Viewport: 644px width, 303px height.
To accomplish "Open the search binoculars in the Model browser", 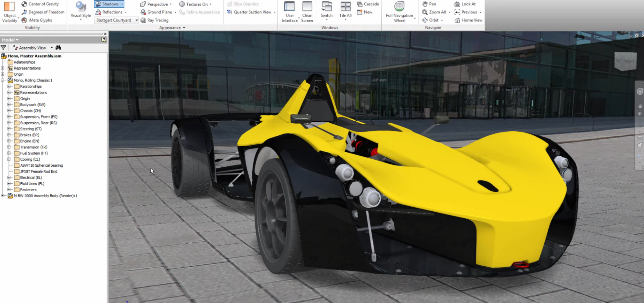I will pos(58,47).
